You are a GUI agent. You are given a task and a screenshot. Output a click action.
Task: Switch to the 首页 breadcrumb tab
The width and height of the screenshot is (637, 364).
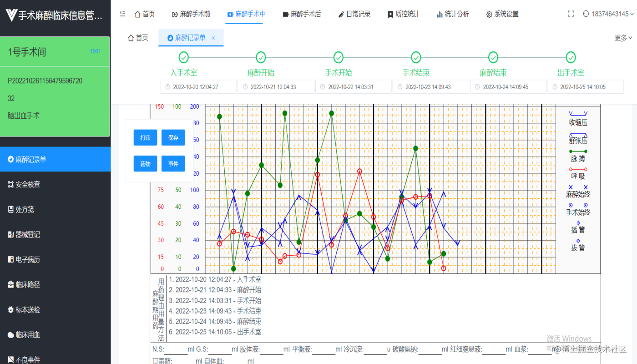(x=138, y=38)
